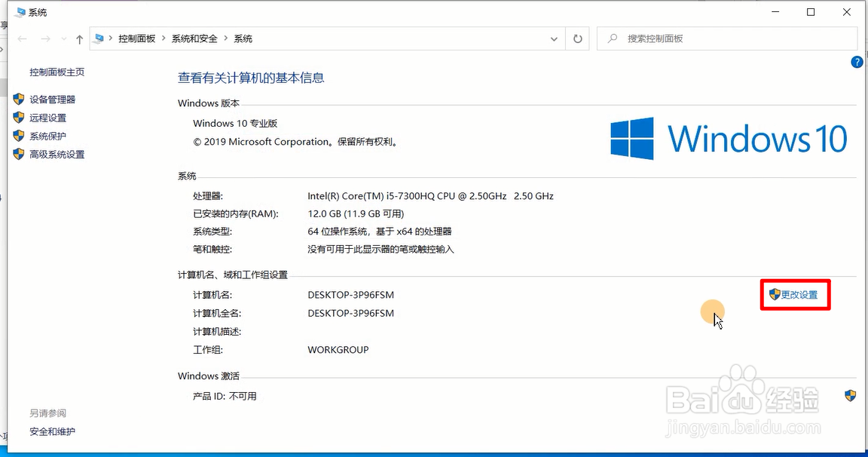Click the shield icon next to 远程设置
868x457 pixels.
point(19,118)
